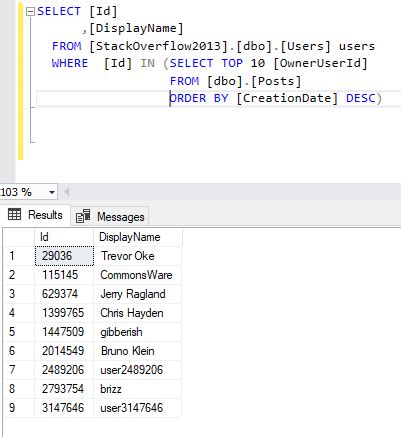Click the [CreationDate] text in ORDER BY
This screenshot has width=401, height=437.
(x=288, y=98)
